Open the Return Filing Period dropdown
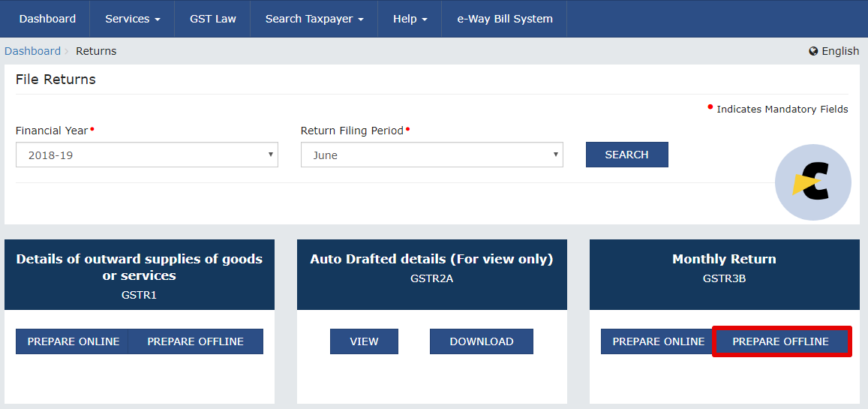The width and height of the screenshot is (868, 409). [432, 155]
